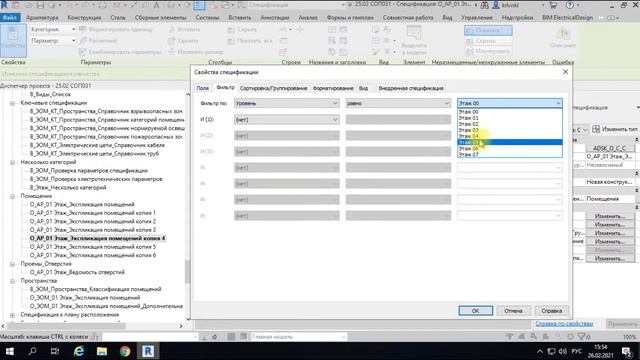Screen dimensions: 640x360
Task: Click the Расчетный parameter ribbon tool
Action: click(98, 40)
